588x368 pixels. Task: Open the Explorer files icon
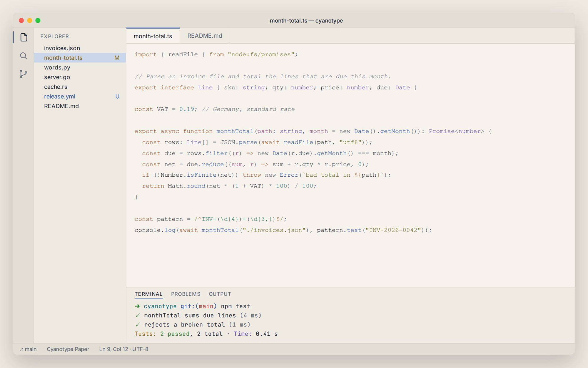click(24, 37)
